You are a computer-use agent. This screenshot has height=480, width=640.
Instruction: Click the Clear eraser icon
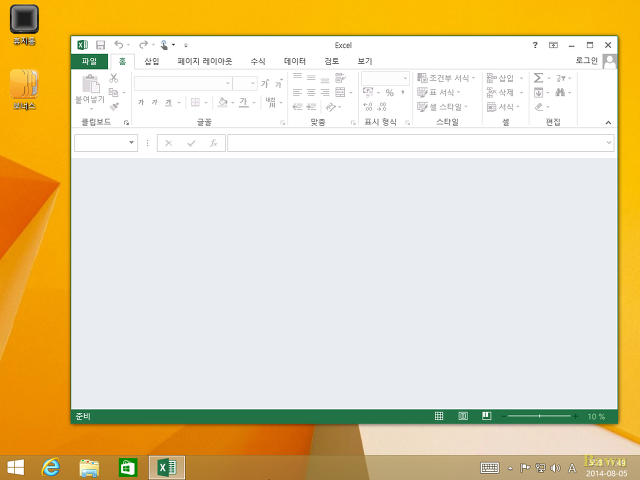click(x=539, y=107)
